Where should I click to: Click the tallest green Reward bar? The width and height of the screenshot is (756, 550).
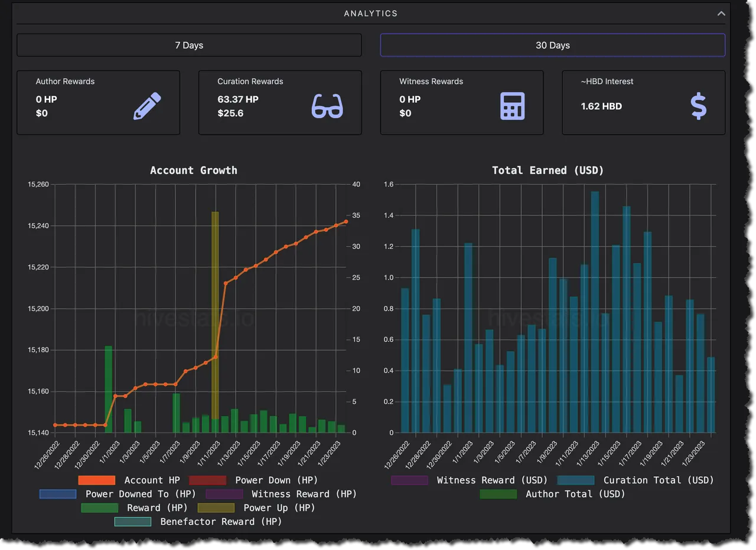point(109,389)
